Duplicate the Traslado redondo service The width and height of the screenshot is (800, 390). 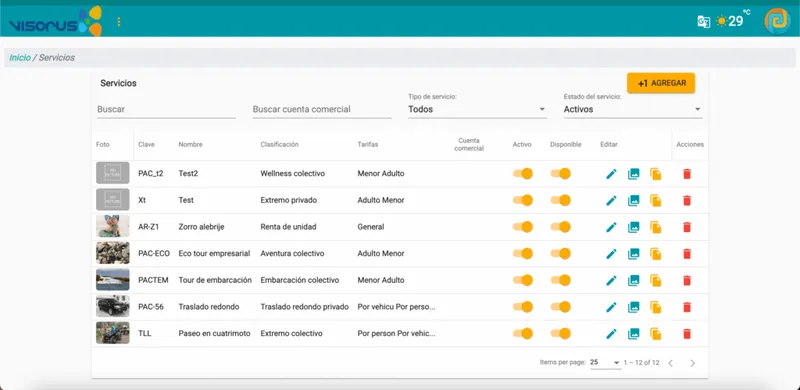(x=656, y=307)
